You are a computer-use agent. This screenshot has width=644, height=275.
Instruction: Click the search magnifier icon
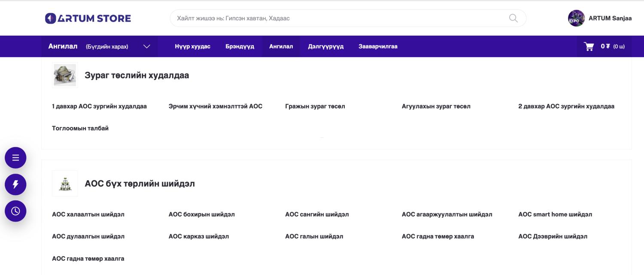tap(513, 18)
